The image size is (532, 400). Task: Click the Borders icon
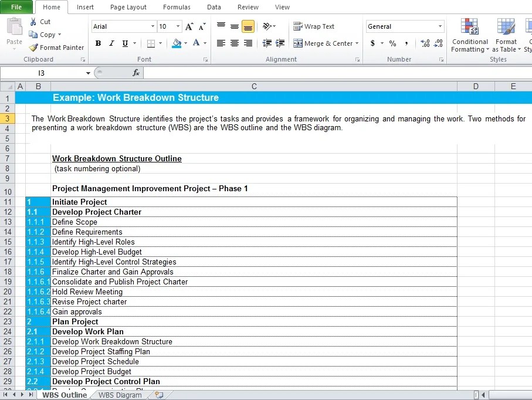[x=151, y=43]
